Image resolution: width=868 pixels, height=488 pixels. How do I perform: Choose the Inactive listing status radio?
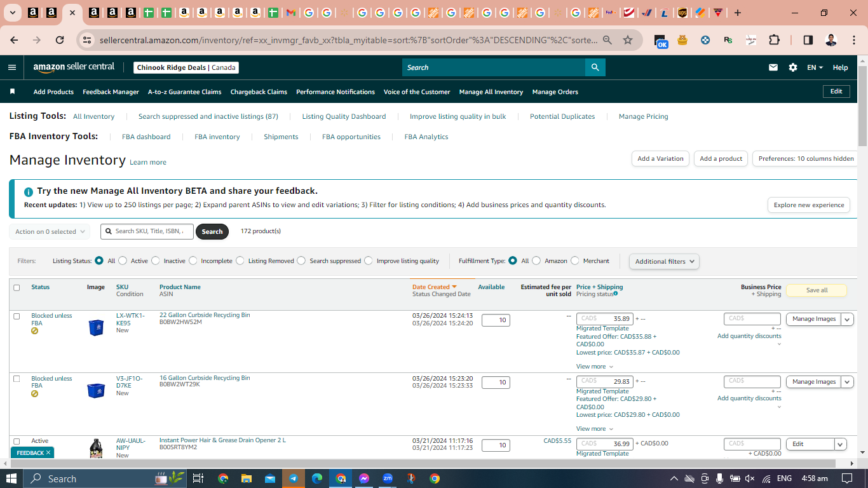point(156,261)
